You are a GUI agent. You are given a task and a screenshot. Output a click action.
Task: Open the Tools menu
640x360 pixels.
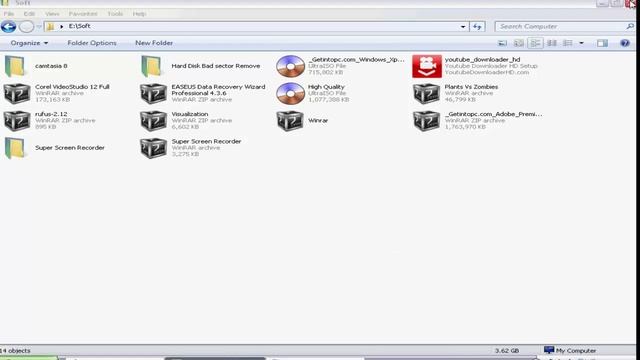pyautogui.click(x=115, y=14)
